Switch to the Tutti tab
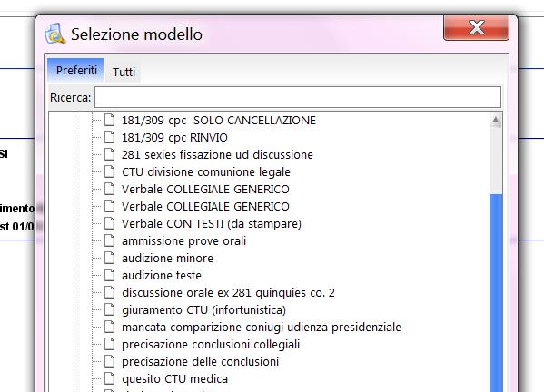This screenshot has width=544, height=392. coord(124,72)
